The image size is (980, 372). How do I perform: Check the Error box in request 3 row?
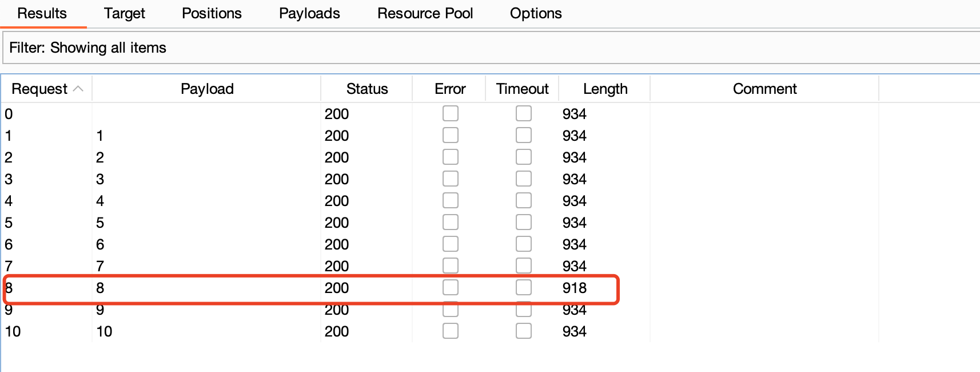[451, 179]
